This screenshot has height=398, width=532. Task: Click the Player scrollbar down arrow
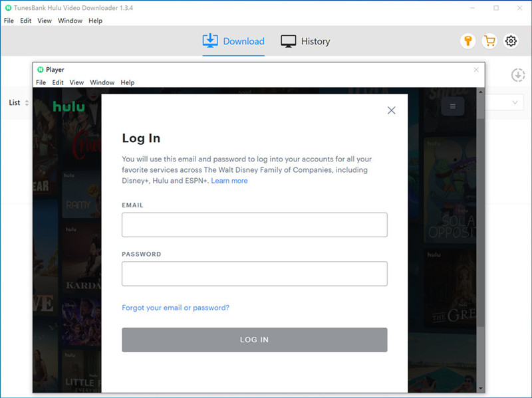[x=480, y=389]
